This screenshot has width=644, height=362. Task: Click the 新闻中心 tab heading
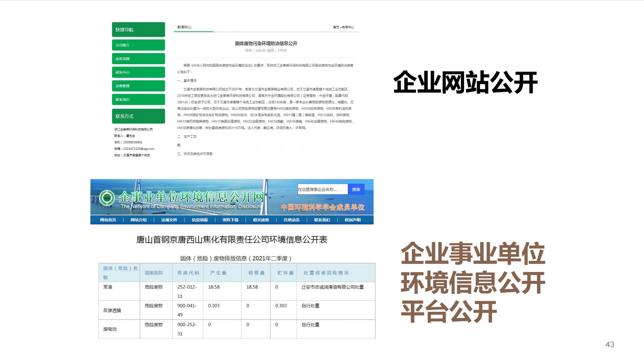point(184,27)
